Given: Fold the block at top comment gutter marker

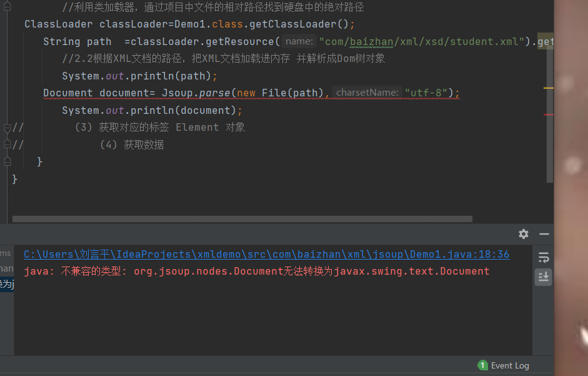Looking at the screenshot, I should (7, 6).
